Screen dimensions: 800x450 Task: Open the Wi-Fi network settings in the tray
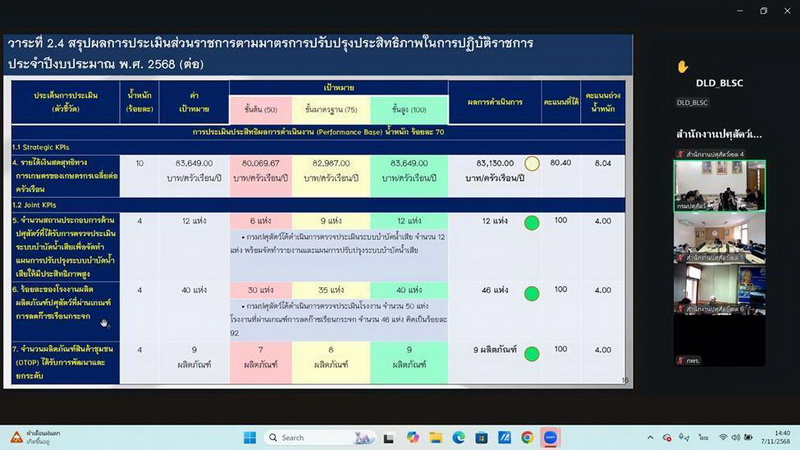[722, 437]
